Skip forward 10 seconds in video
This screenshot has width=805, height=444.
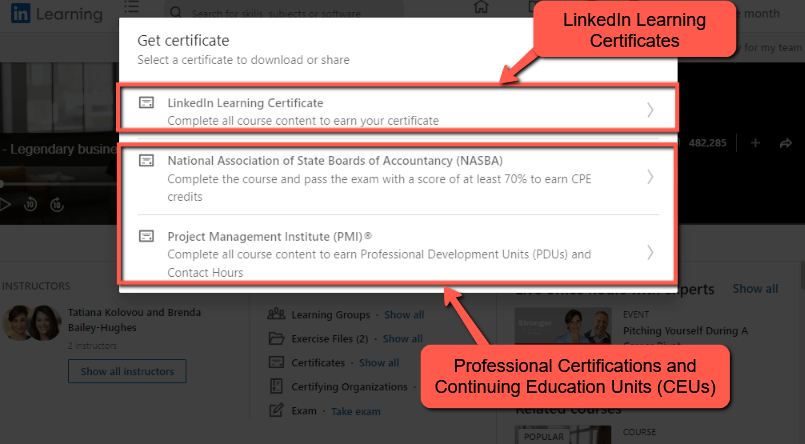pyautogui.click(x=56, y=204)
